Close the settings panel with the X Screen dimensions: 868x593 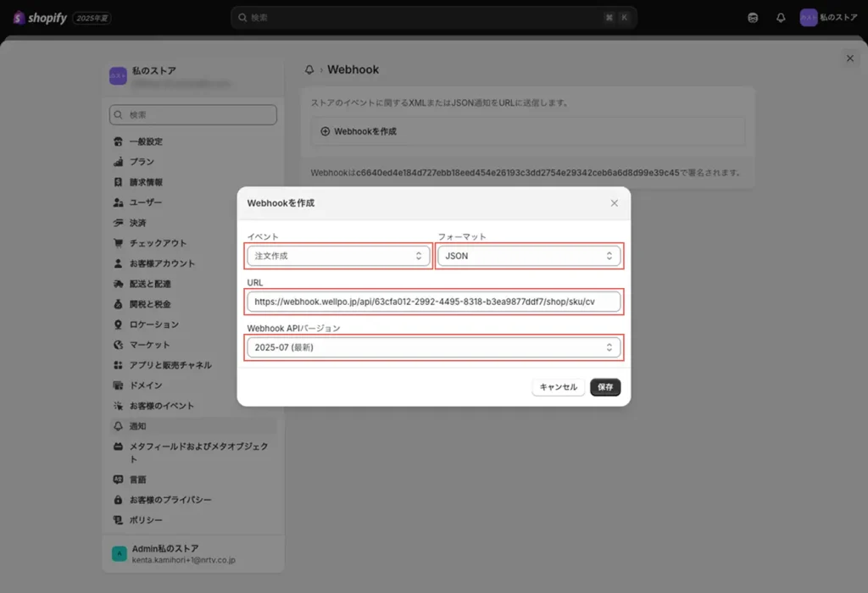pos(849,58)
